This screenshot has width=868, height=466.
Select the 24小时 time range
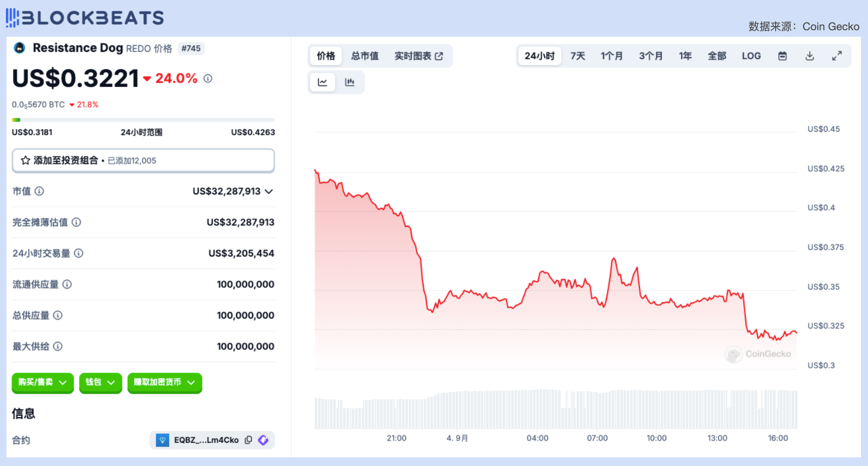point(539,56)
